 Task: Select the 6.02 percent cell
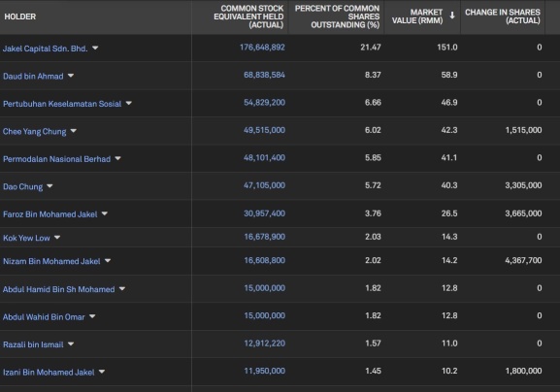coord(373,130)
